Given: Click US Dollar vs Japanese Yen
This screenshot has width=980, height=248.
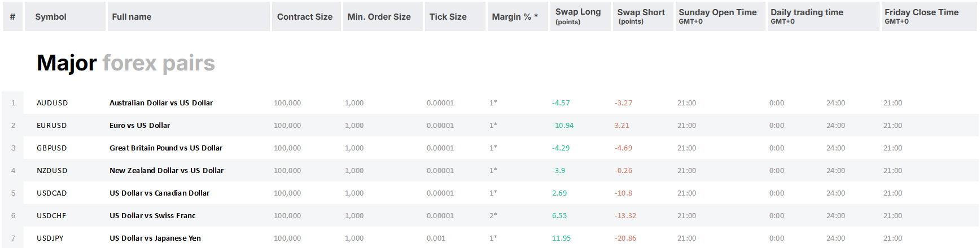Looking at the screenshot, I should click(x=155, y=238).
